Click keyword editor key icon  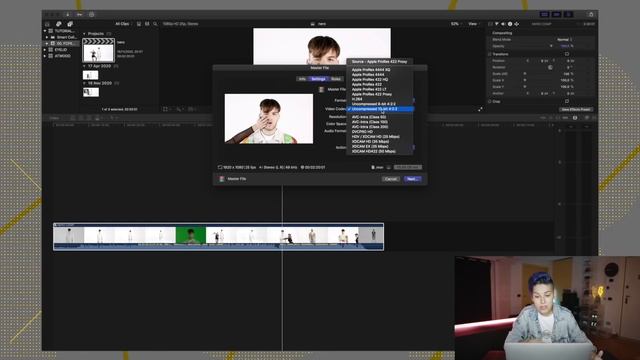(x=80, y=14)
